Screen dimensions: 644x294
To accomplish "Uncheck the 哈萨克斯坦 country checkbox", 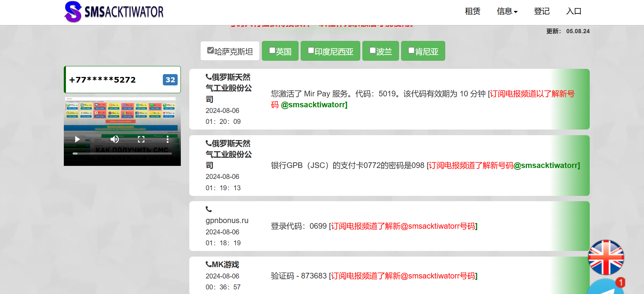I will point(210,50).
